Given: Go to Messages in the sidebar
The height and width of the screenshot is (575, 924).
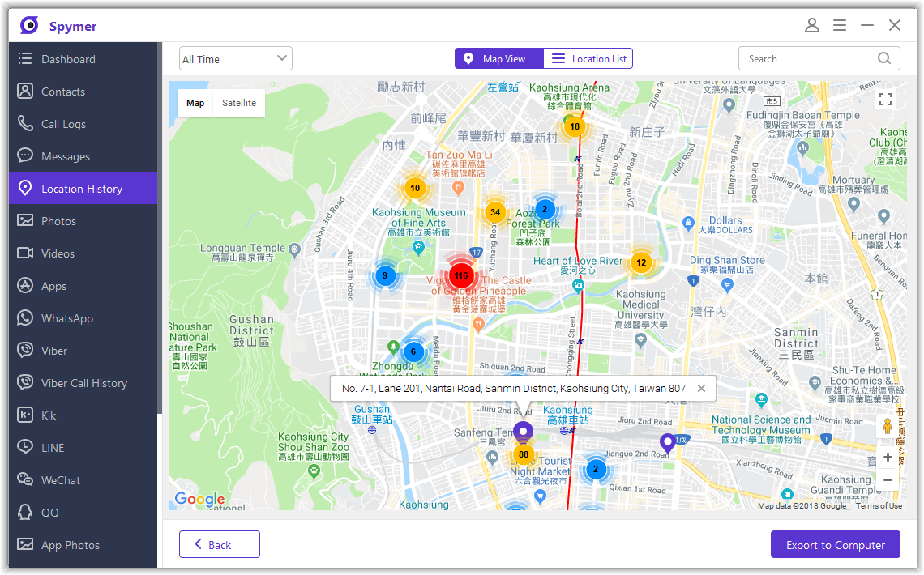Looking at the screenshot, I should [83, 156].
